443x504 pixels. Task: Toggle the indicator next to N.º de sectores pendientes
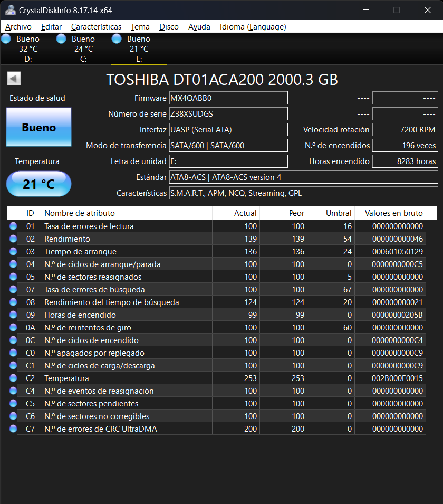(x=12, y=403)
